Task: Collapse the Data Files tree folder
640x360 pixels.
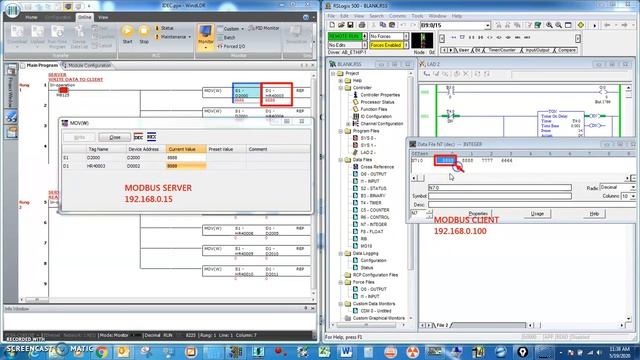Action: pyautogui.click(x=341, y=160)
